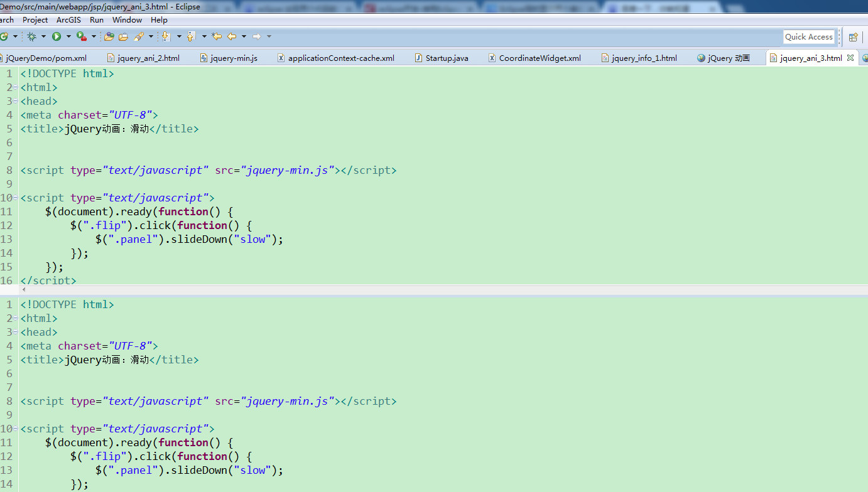Image resolution: width=868 pixels, height=492 pixels.
Task: Click closing </script> on line 16
Action: tap(48, 281)
